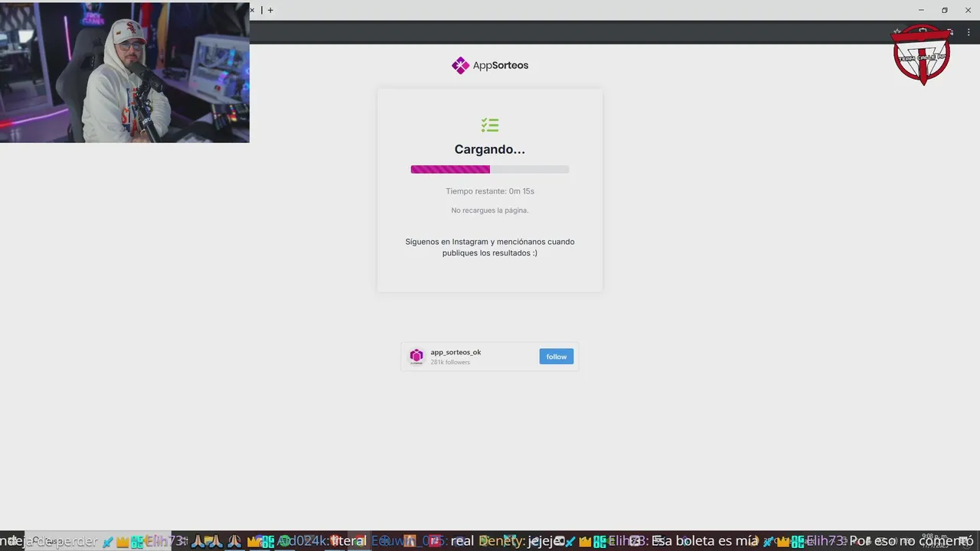Click the green checklist icon above Cargando
Screen dimensions: 980x551
(490, 125)
